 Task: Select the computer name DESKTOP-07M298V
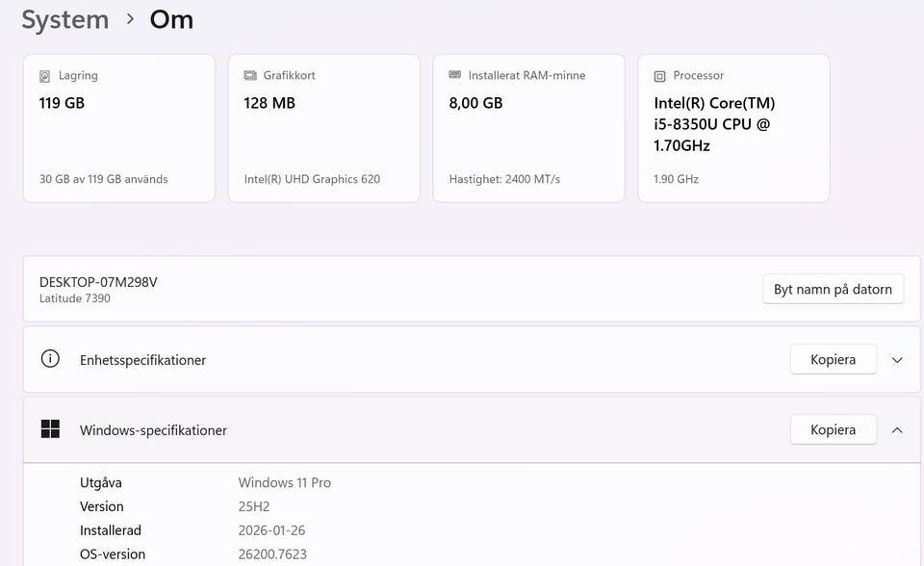pos(98,282)
